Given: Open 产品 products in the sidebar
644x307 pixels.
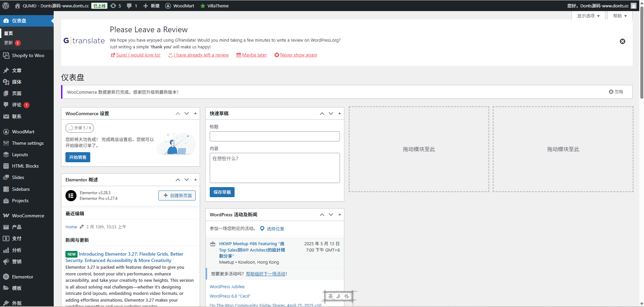Looking at the screenshot, I should tap(27, 227).
